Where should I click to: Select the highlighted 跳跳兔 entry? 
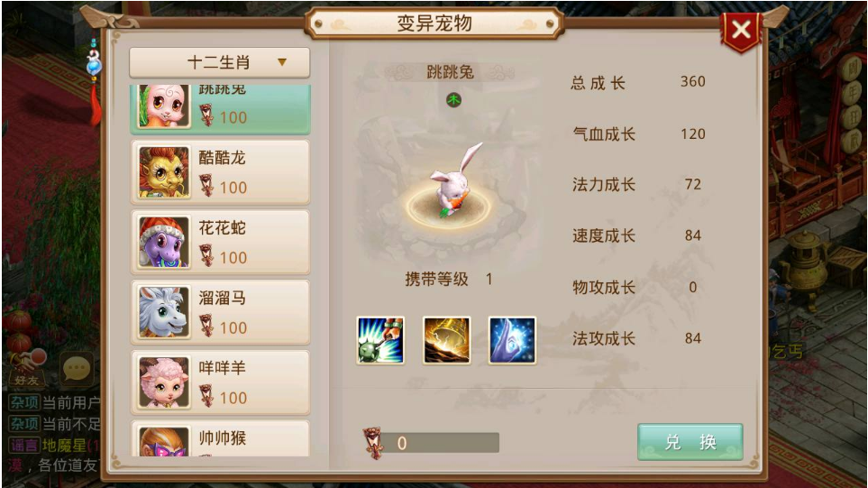[x=220, y=108]
